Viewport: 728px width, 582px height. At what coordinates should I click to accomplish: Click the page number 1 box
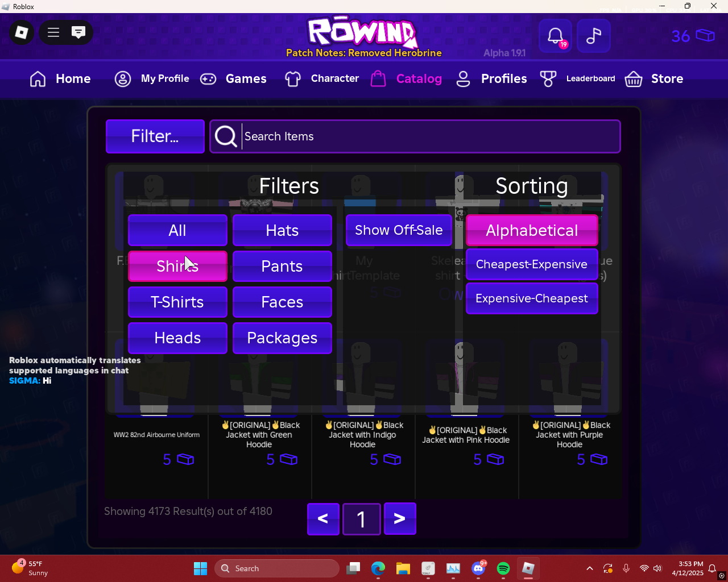tap(361, 518)
